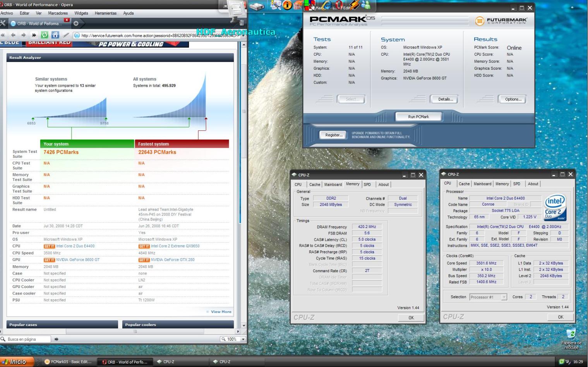Screen dimensions: 588x367
Task: Click the futuremark URL address field
Action: (x=157, y=35)
